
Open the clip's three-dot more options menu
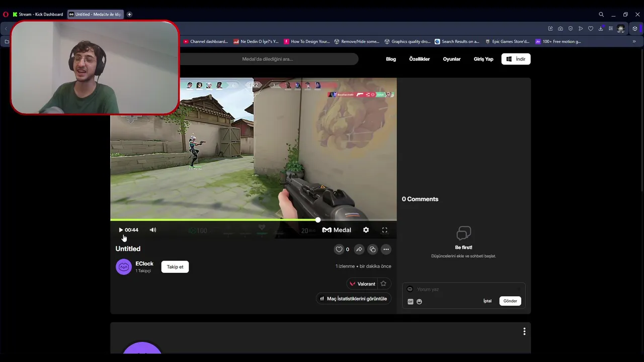pyautogui.click(x=386, y=249)
